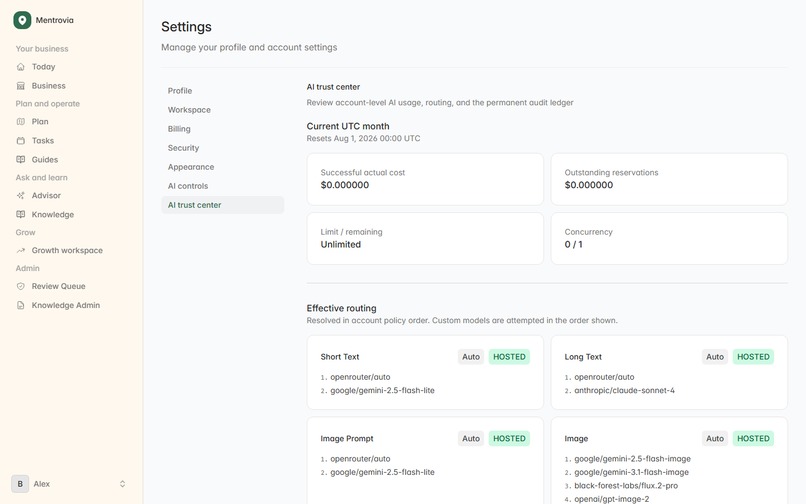This screenshot has height=504, width=806.
Task: Expand the Alex account switcher chevron
Action: [x=122, y=484]
